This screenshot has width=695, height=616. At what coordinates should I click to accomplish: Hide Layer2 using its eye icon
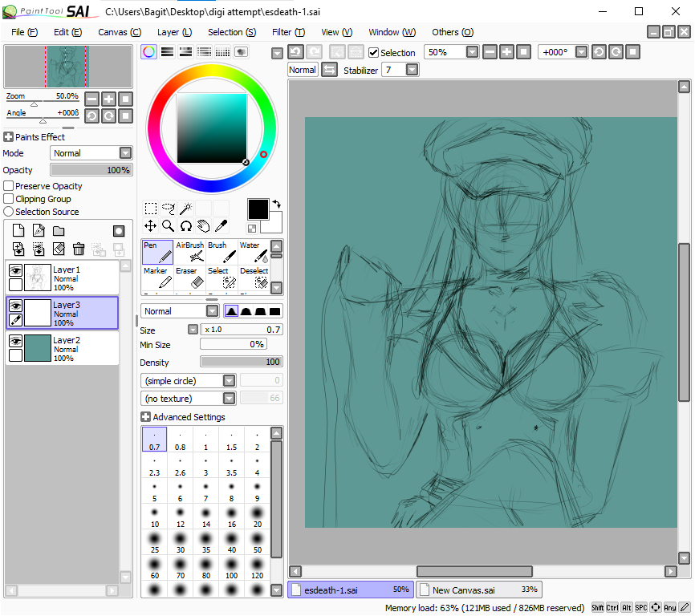click(15, 341)
